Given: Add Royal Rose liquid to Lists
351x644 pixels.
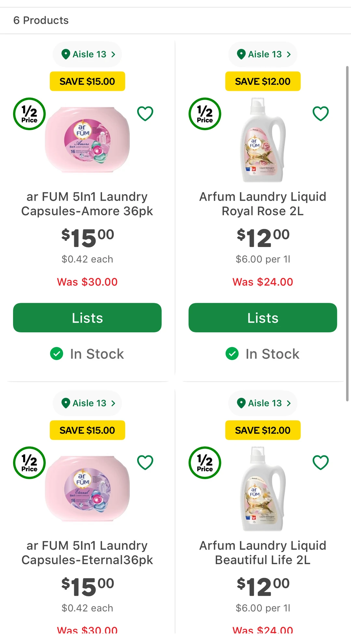Looking at the screenshot, I should click(263, 318).
